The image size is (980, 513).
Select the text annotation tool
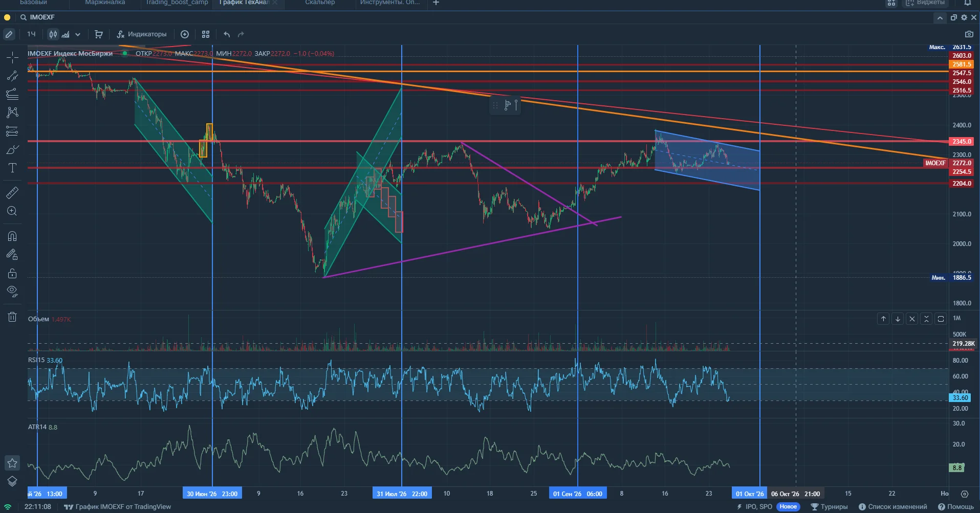click(12, 168)
